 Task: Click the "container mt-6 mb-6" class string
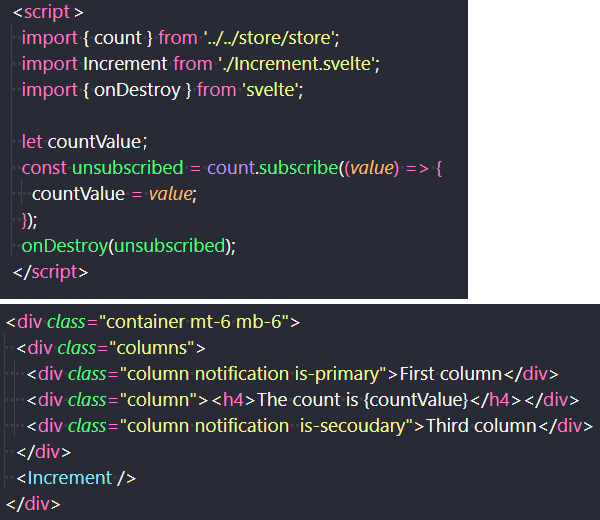pyautogui.click(x=194, y=322)
